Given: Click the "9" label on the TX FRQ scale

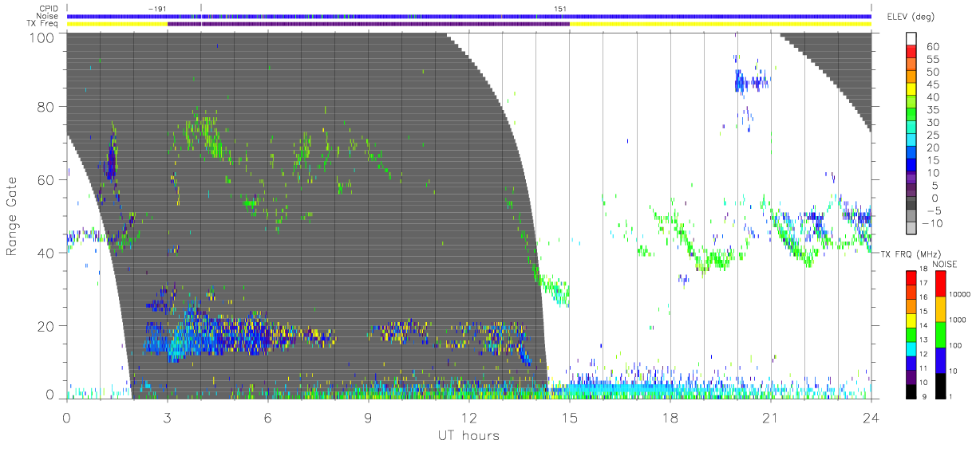Looking at the screenshot, I should pyautogui.click(x=923, y=396).
